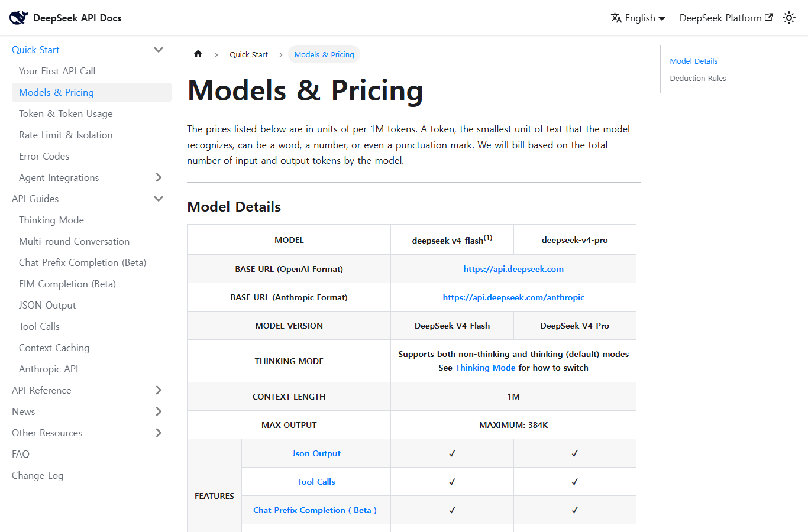The height and width of the screenshot is (532, 808).
Task: Click the BASE URL (OpenAI Format) label
Action: coord(289,269)
